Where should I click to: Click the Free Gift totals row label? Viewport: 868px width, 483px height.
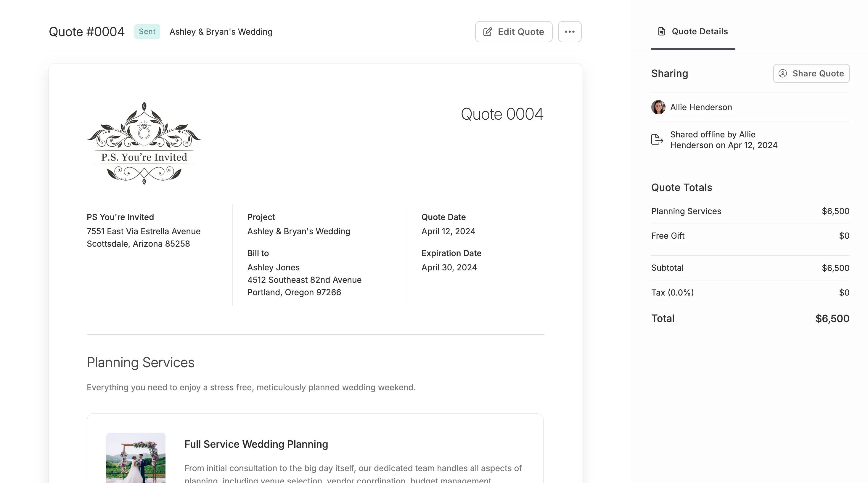pos(668,236)
